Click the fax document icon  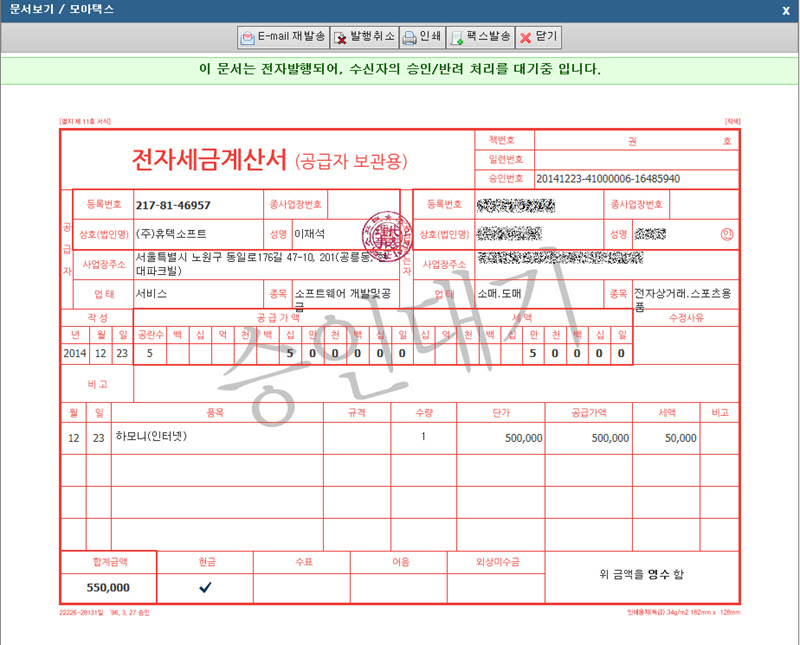click(457, 38)
